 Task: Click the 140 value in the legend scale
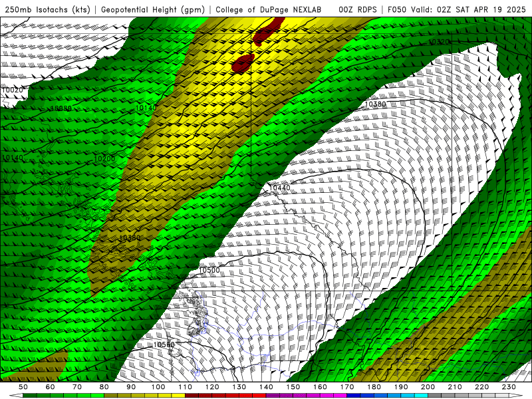click(x=266, y=387)
